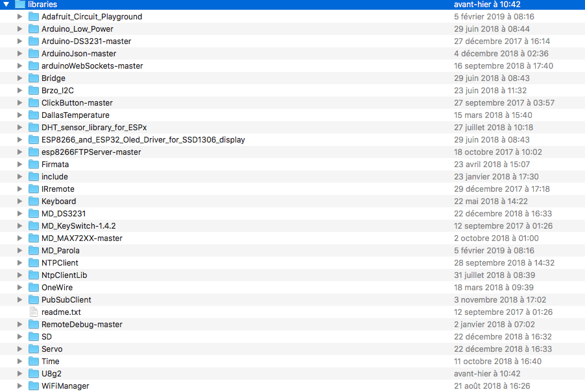Click the date 2 octobre 2018 à 01:00
585x392 pixels.
[x=496, y=238]
